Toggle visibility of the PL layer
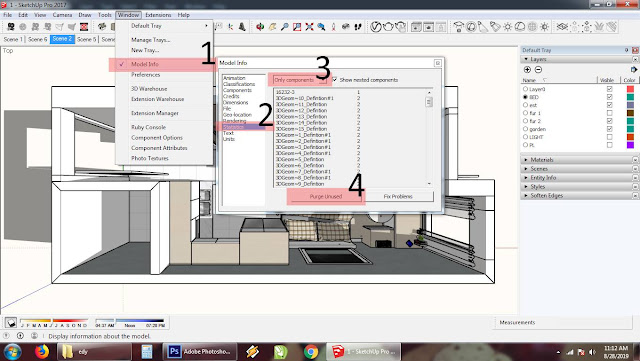The image size is (640, 361). tap(609, 145)
